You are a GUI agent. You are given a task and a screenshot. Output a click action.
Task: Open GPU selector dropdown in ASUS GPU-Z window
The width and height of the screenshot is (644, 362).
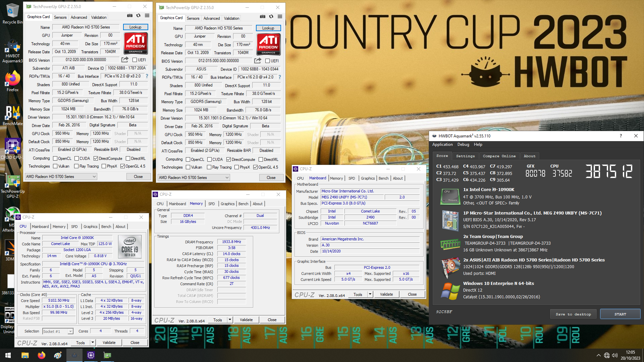click(194, 177)
